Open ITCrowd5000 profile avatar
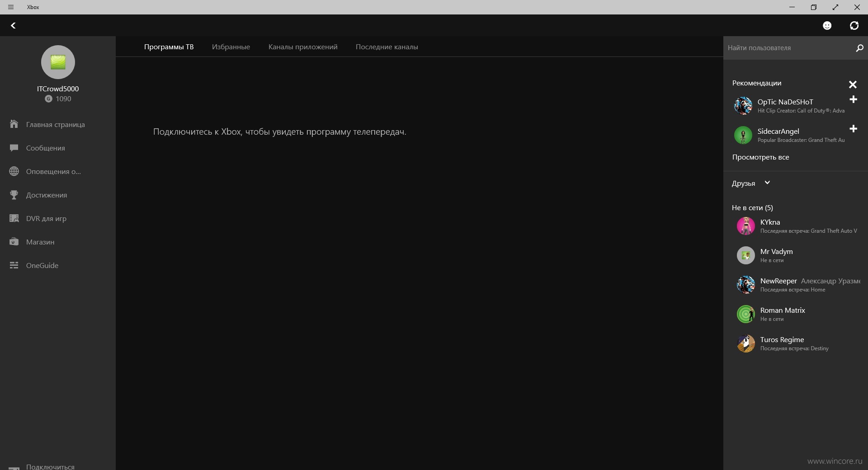Image resolution: width=868 pixels, height=470 pixels. point(58,62)
